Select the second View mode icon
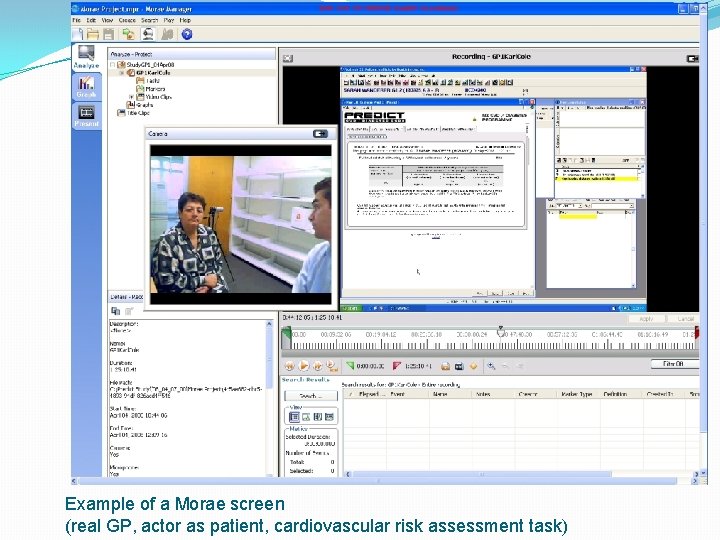This screenshot has width=720, height=540. pos(306,417)
